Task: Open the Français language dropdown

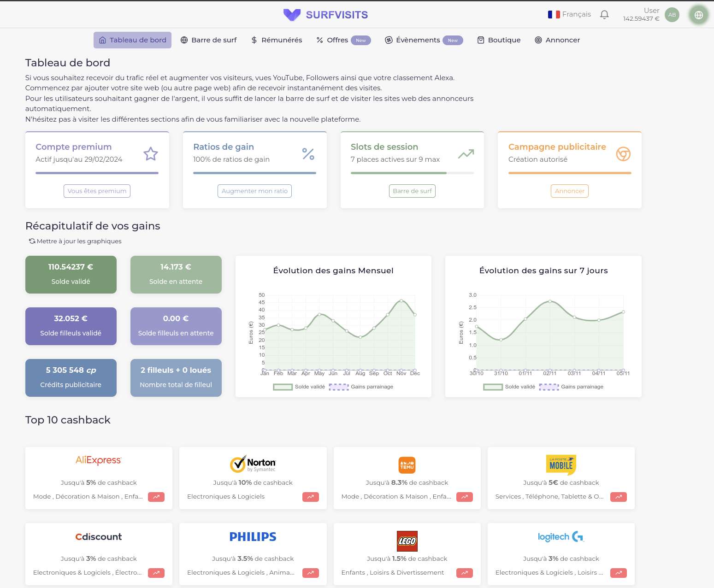Action: click(569, 15)
